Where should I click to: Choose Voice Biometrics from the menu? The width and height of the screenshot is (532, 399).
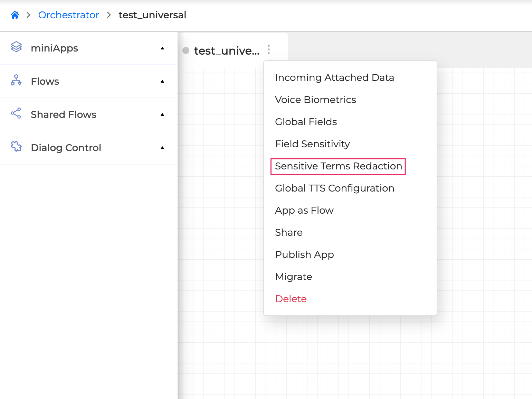click(x=315, y=100)
